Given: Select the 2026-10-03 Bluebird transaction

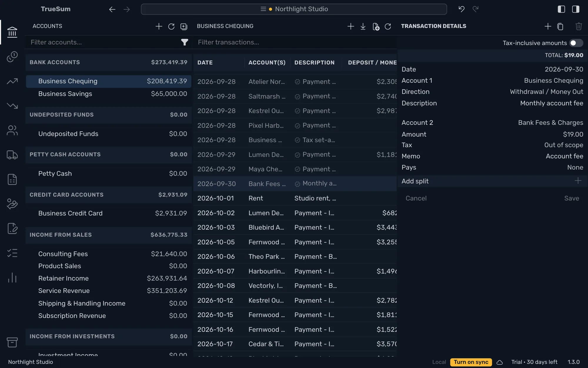Looking at the screenshot, I should [295, 228].
